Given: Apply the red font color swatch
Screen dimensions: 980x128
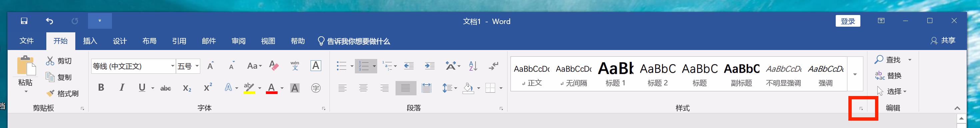Looking at the screenshot, I should 271,88.
